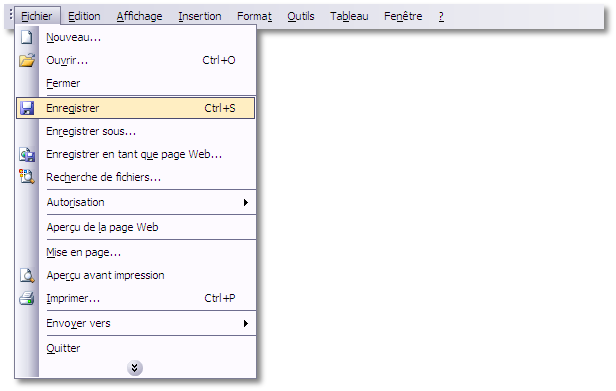Open the Fenêtre menu
This screenshot has width=616, height=391.
coord(403,16)
